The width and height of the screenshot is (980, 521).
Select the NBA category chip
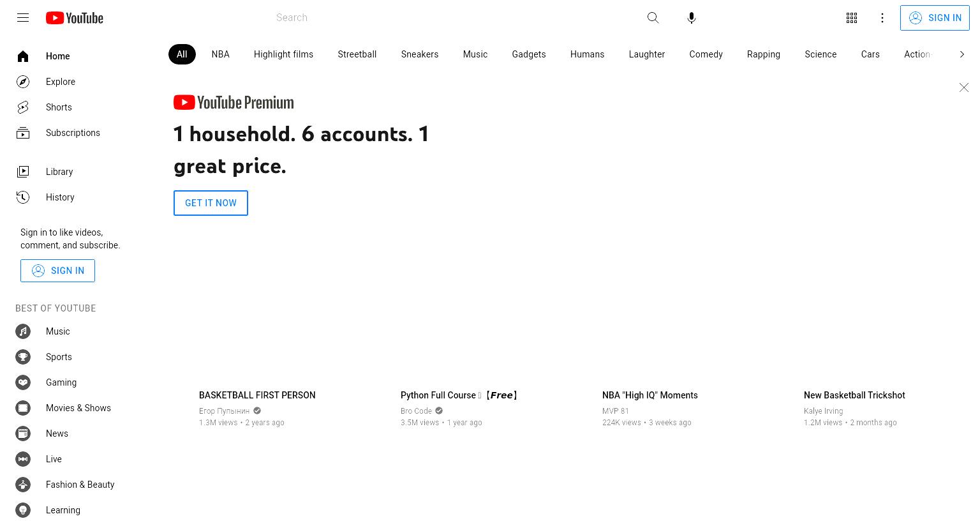coord(221,54)
